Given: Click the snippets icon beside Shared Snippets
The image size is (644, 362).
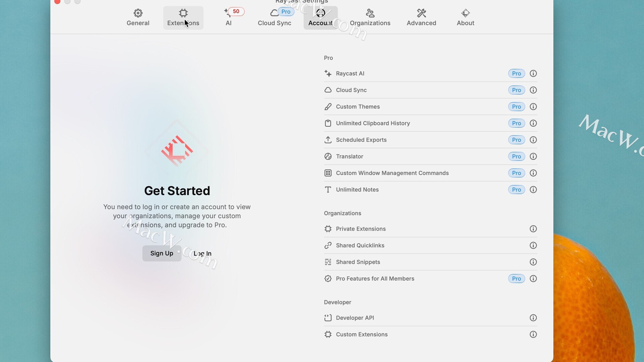Looking at the screenshot, I should 328,262.
